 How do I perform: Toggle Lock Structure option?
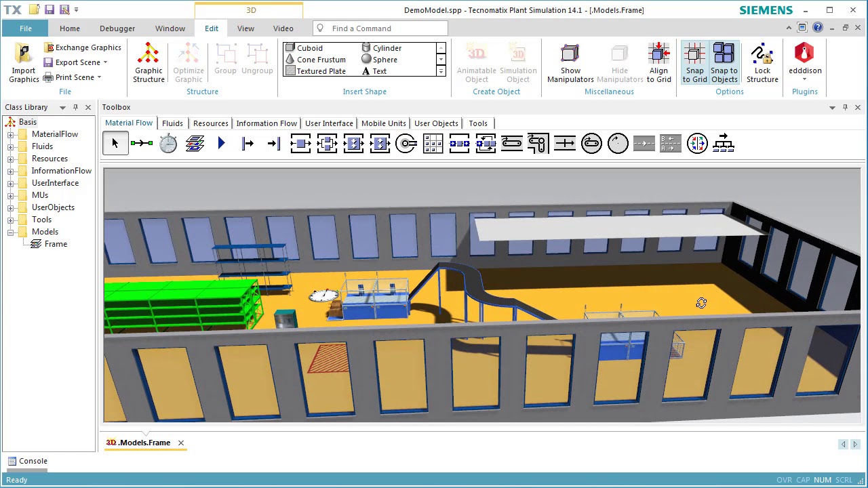(x=762, y=63)
